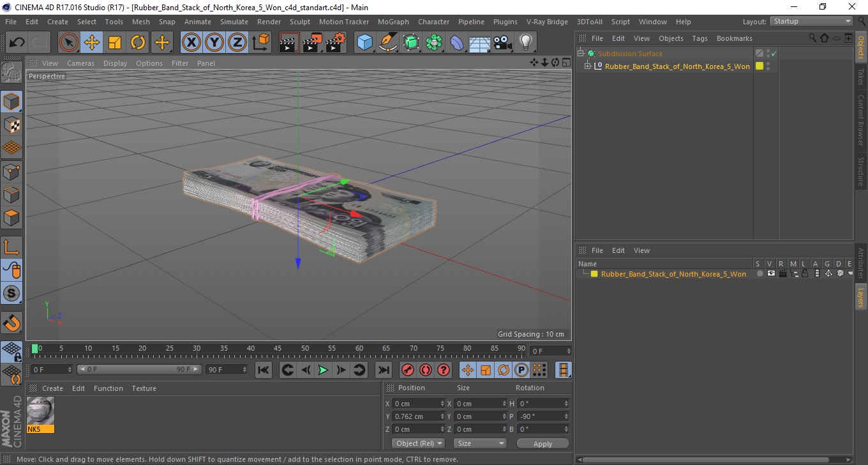This screenshot has width=868, height=465.
Task: Open the Simulate menu
Action: point(234,22)
